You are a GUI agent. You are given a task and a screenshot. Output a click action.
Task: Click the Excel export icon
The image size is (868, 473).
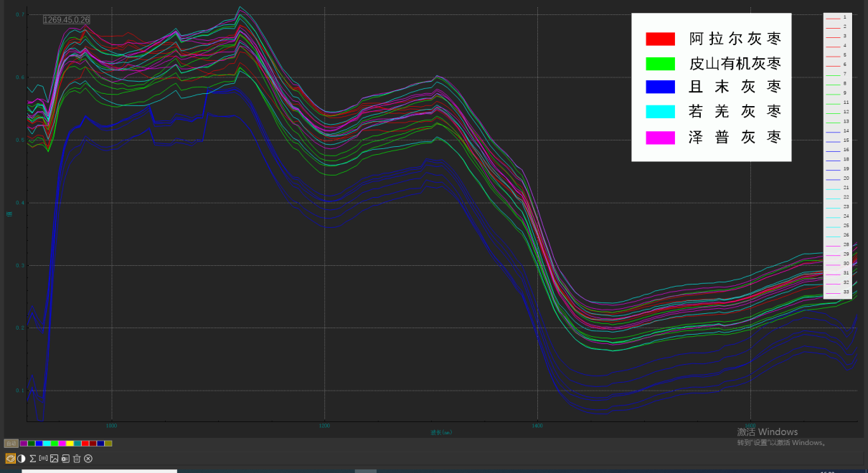pos(65,459)
